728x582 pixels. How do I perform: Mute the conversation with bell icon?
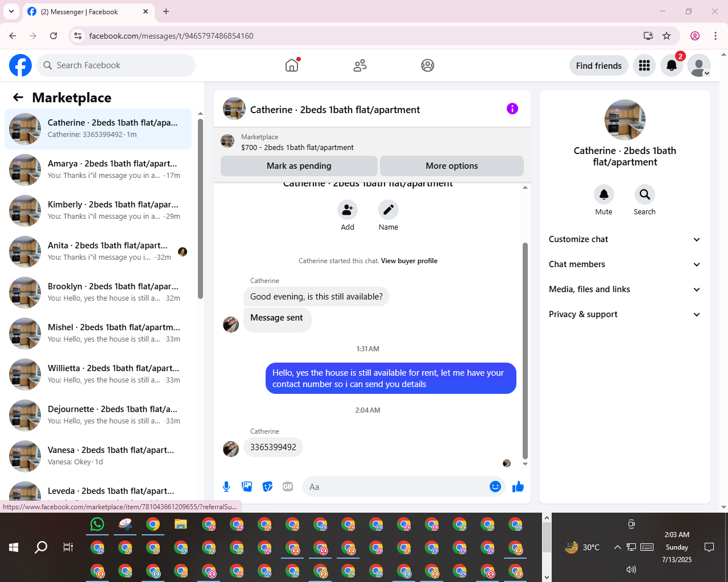[604, 194]
